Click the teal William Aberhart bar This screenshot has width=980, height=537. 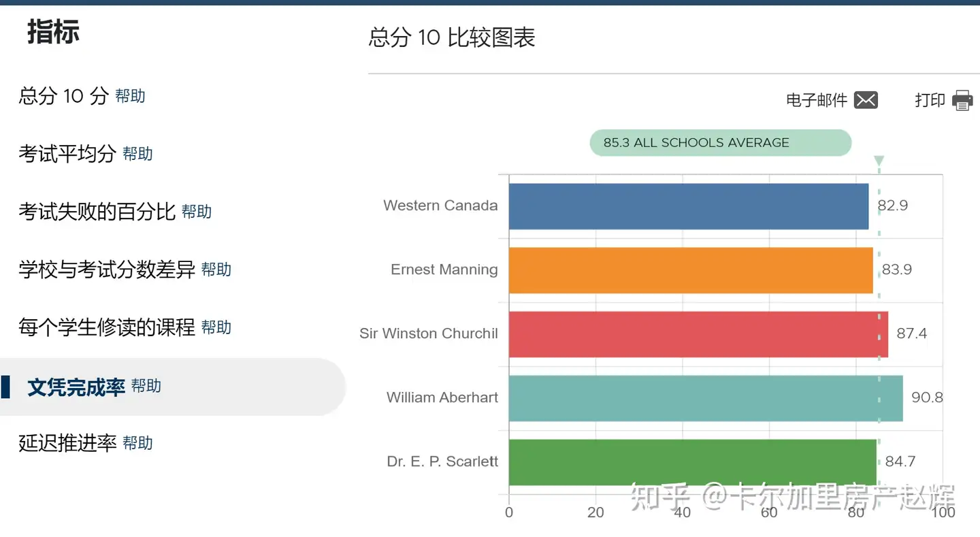click(x=705, y=398)
